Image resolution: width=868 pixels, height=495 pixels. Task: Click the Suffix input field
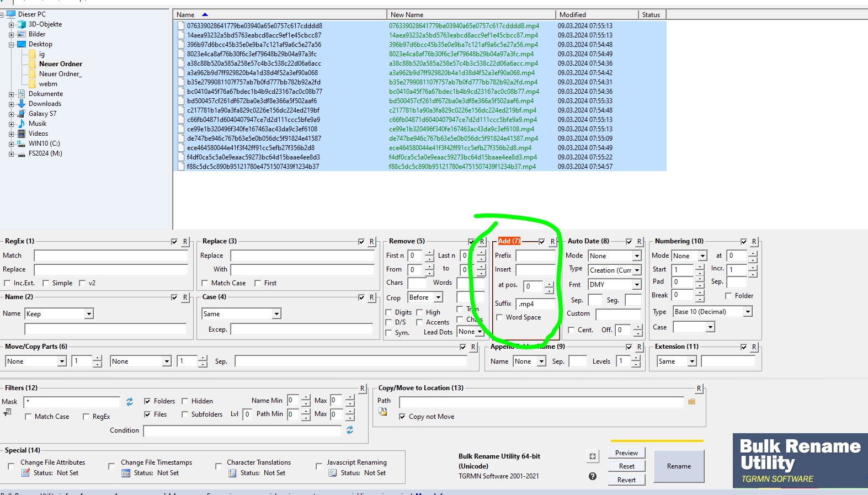tap(536, 304)
